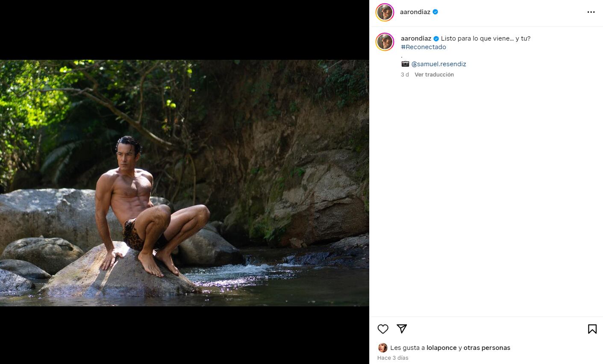Click the aarondiaz avatar beside the caption

pyautogui.click(x=385, y=42)
